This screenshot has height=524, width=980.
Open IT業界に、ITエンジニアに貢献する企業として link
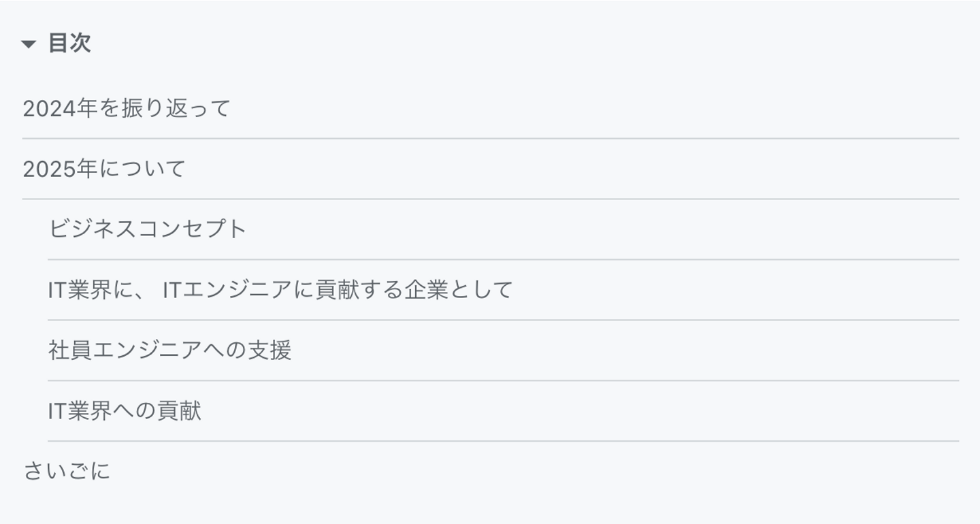(280, 291)
